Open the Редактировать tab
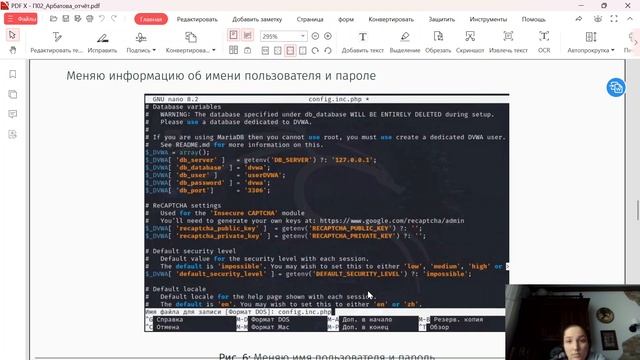Screen dimensions: 640x360 point(197,19)
